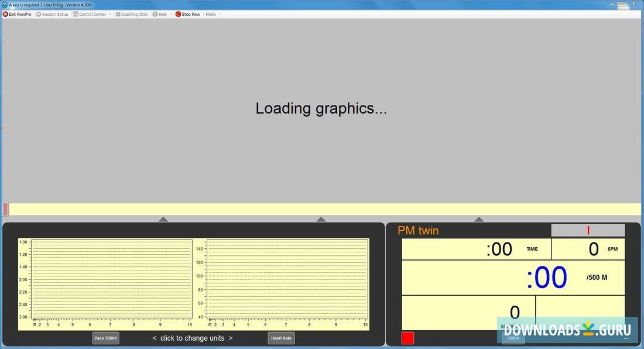Image resolution: width=644 pixels, height=349 pixels.
Task: Click the Control Center panel icon
Action: pos(76,14)
